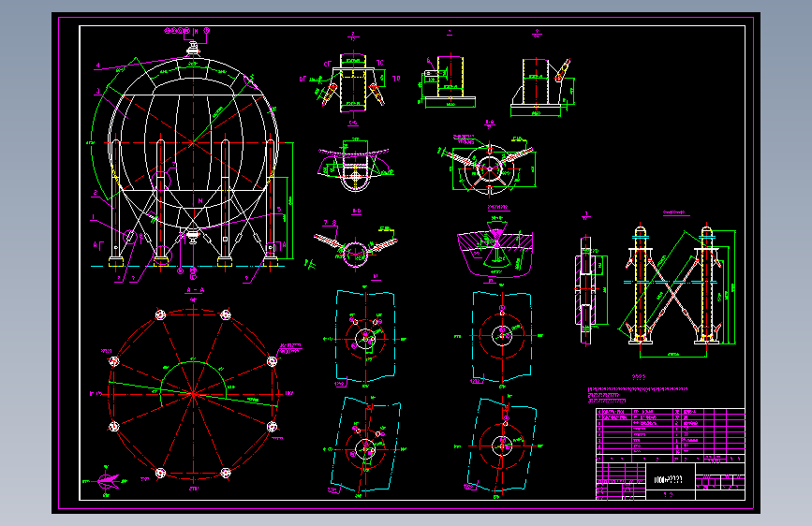Viewport: 812px width, 526px height.
Task: Click the '????' heading above the notes
Action: click(639, 377)
